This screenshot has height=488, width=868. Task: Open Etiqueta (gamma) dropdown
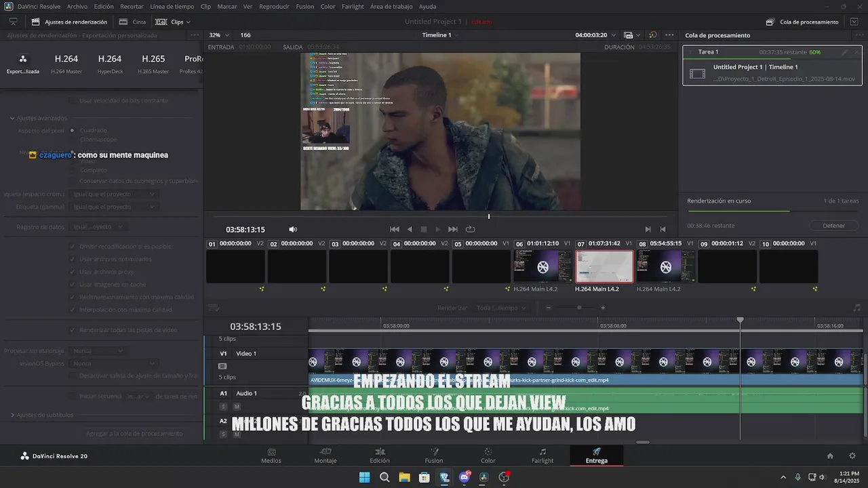click(114, 207)
